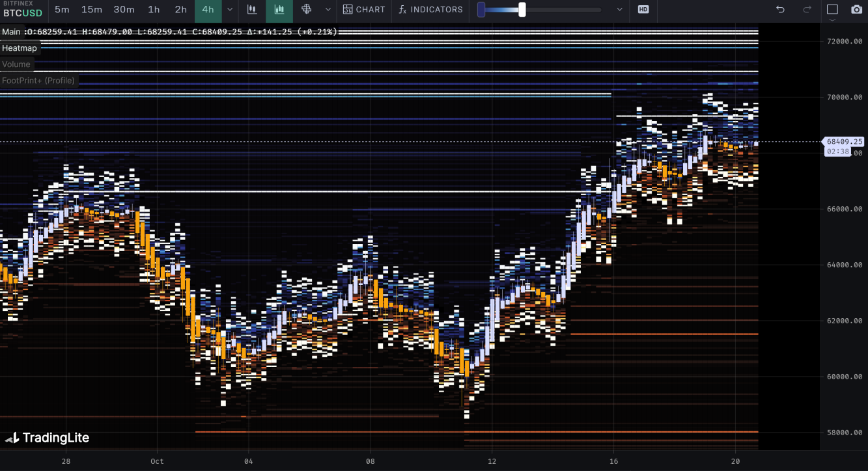This screenshot has width=868, height=471.
Task: Click the crosshair tool icon
Action: tap(307, 10)
